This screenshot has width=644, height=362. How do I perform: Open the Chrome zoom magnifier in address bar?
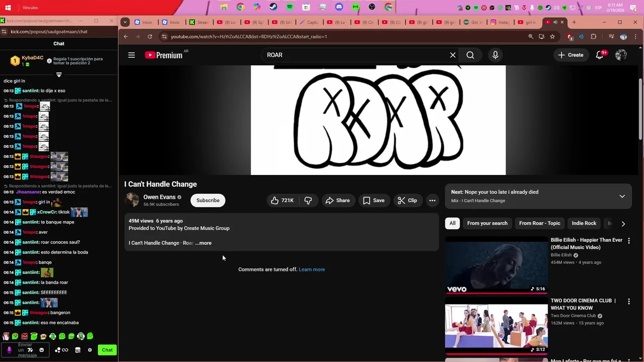(x=530, y=37)
